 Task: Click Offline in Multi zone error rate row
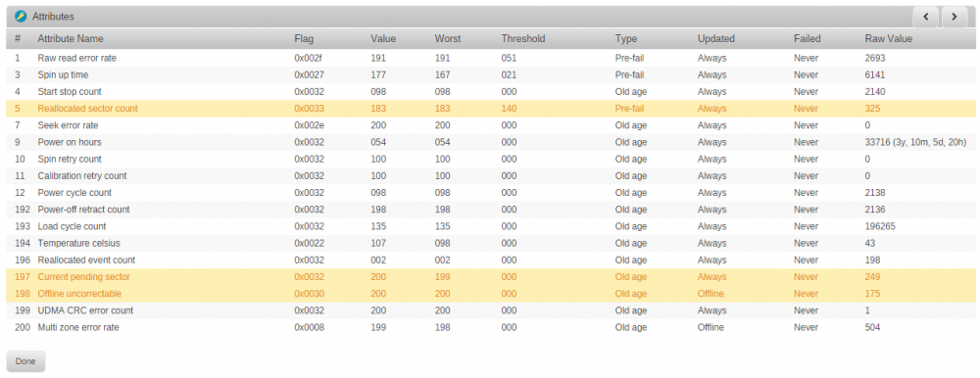coord(710,327)
